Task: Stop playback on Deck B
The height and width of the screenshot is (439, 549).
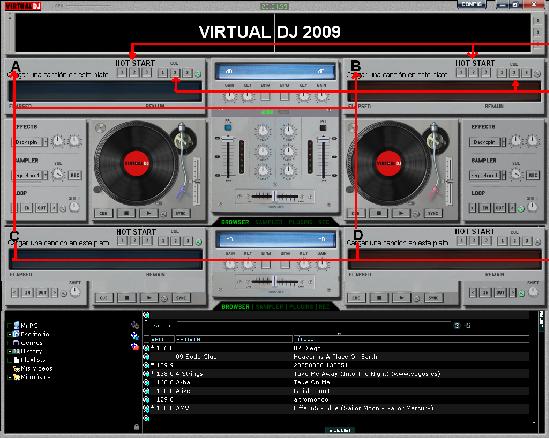Action: (x=378, y=213)
